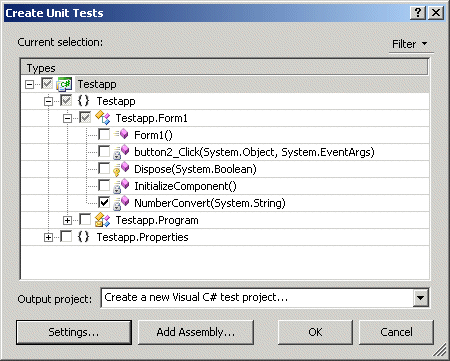Toggle the root Testapp assembly checkbox
Screen dimensions: 450x361
(47, 83)
